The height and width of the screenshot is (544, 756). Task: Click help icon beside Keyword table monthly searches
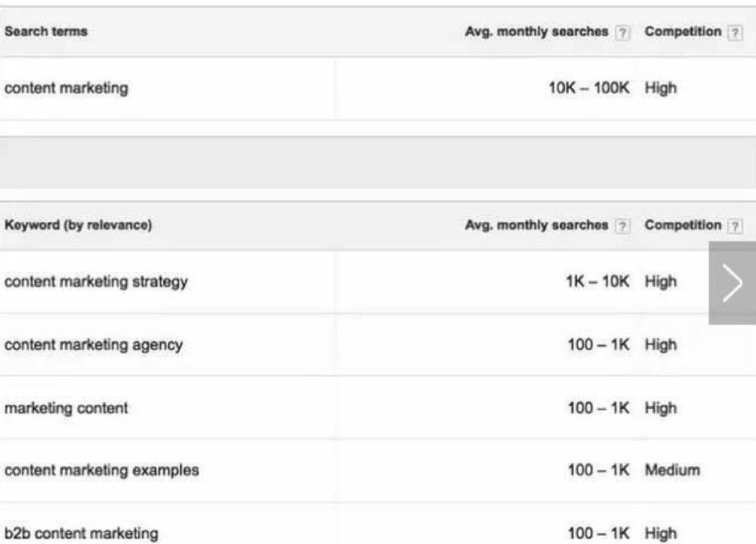(622, 226)
